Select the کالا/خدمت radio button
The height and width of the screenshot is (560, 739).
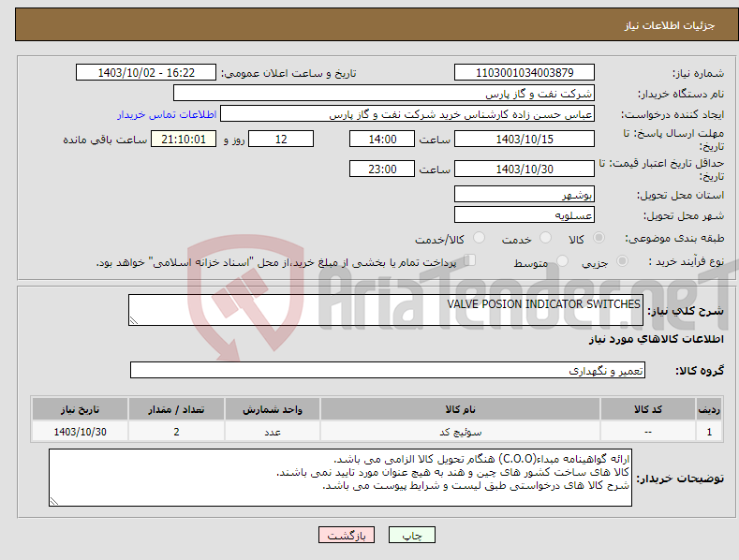pyautogui.click(x=479, y=238)
